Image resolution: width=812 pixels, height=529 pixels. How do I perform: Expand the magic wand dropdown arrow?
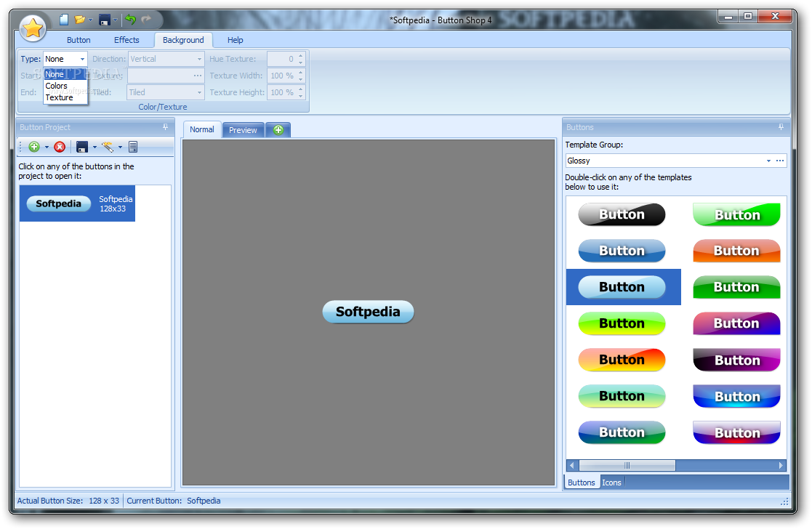coord(120,148)
